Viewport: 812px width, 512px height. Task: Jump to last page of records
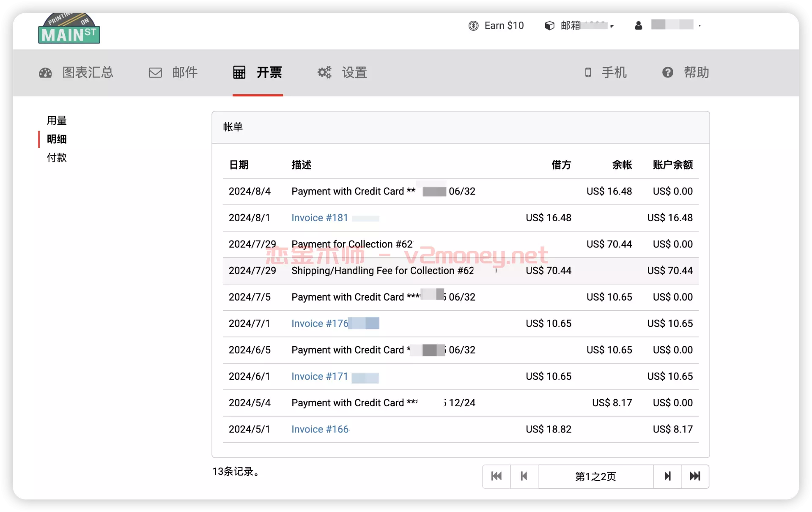pyautogui.click(x=695, y=476)
